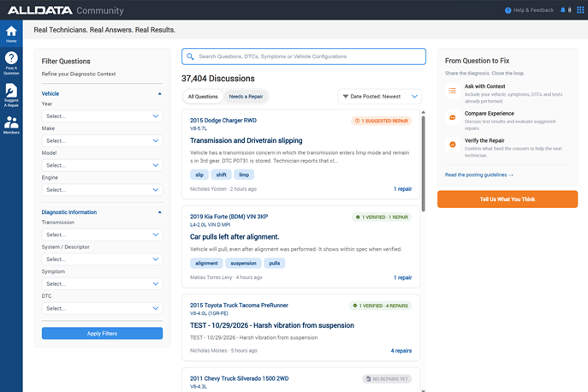Open the Members page icon
The height and width of the screenshot is (392, 588).
tap(11, 125)
